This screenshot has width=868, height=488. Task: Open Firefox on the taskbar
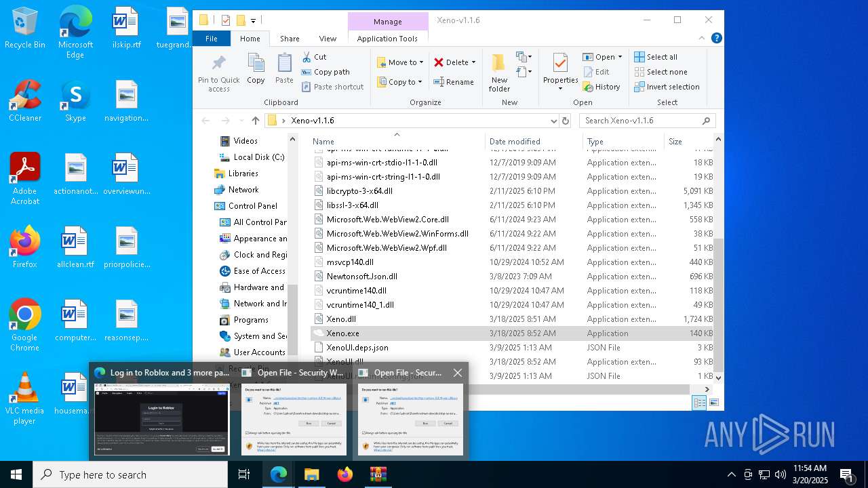[345, 474]
